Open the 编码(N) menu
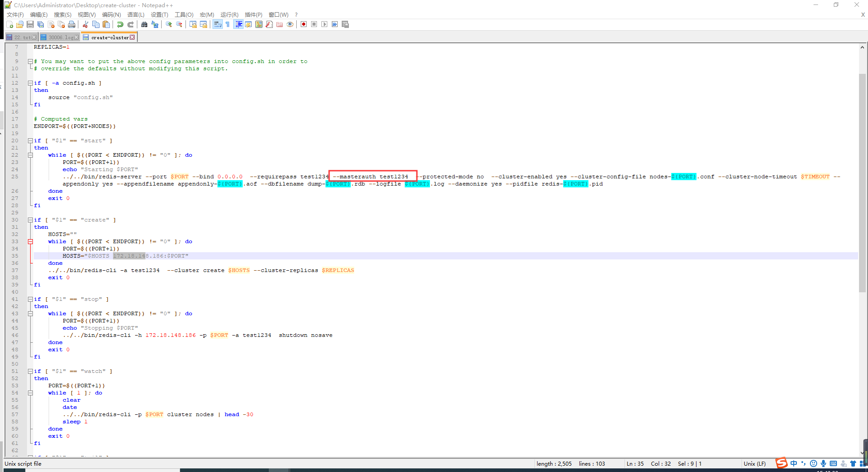The image size is (868, 472). tap(112, 15)
